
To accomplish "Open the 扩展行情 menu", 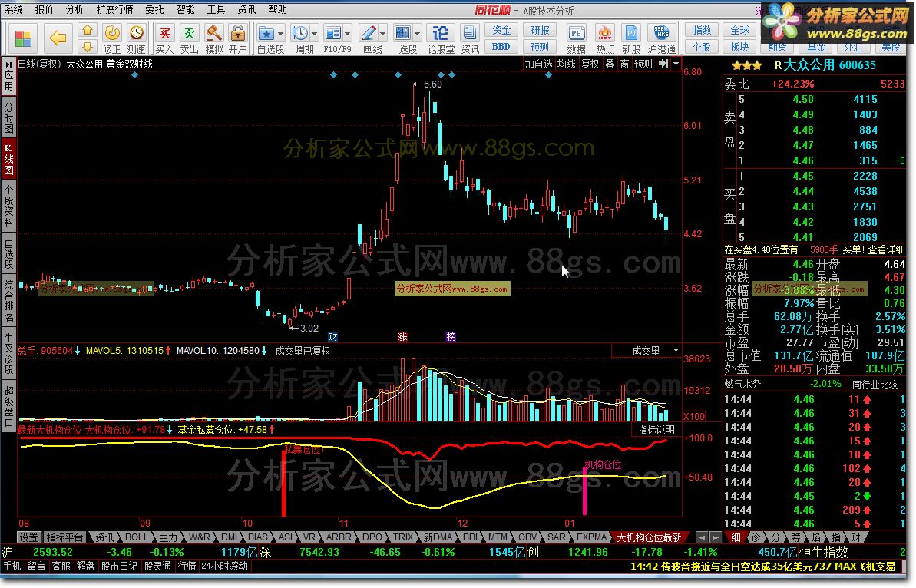I will [x=114, y=9].
